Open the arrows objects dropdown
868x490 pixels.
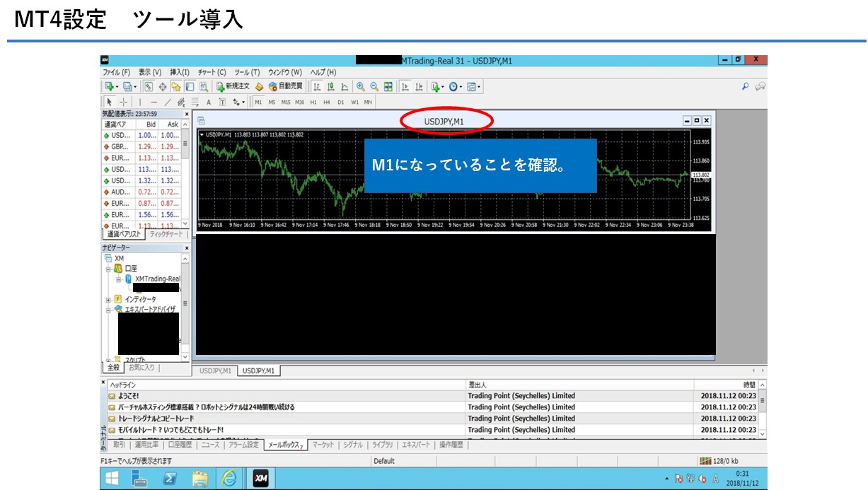[x=238, y=102]
